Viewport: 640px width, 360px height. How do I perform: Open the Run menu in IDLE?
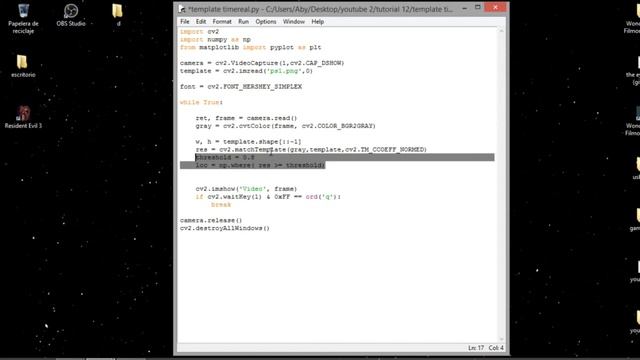pos(244,22)
